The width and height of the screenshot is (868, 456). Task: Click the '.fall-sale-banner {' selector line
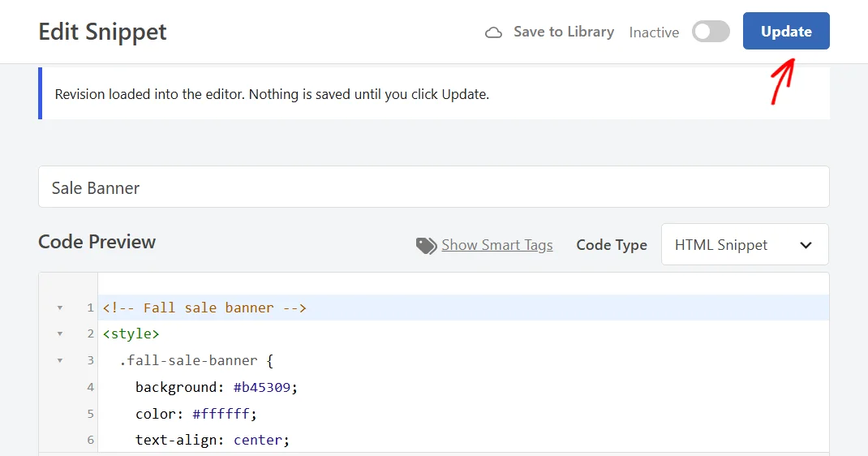coord(196,360)
